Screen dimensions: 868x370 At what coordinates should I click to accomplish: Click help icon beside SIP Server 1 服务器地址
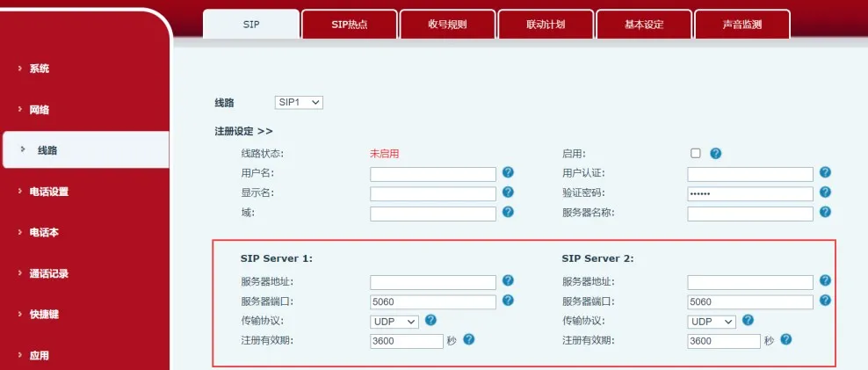click(508, 281)
